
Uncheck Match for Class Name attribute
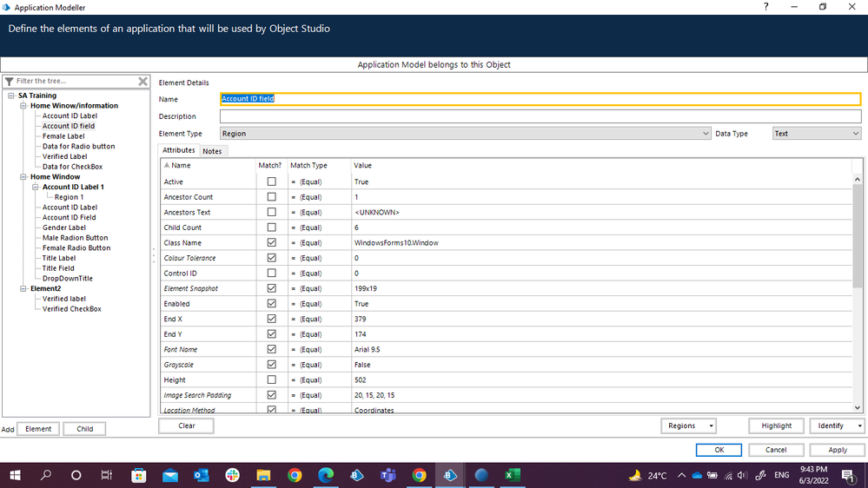pos(272,242)
